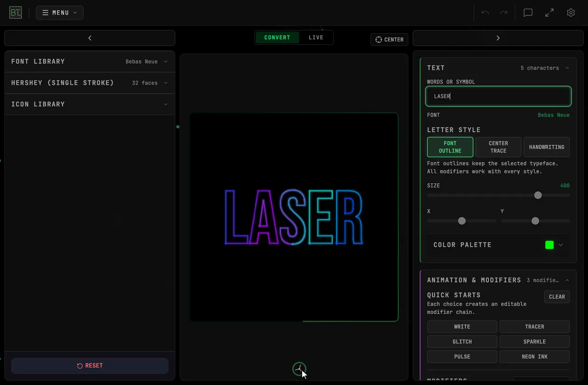Open settings via the gear icon

(571, 13)
